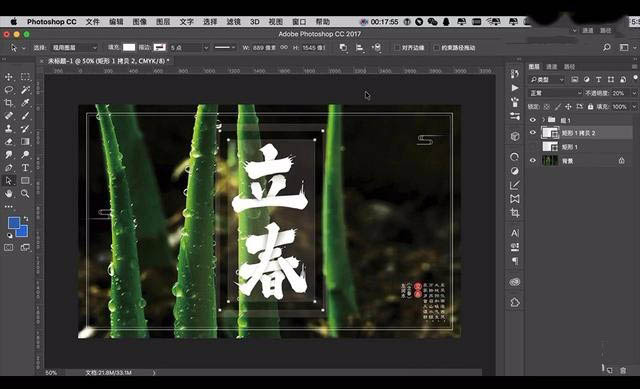Open the extra tools three-dots menu

pos(9,207)
